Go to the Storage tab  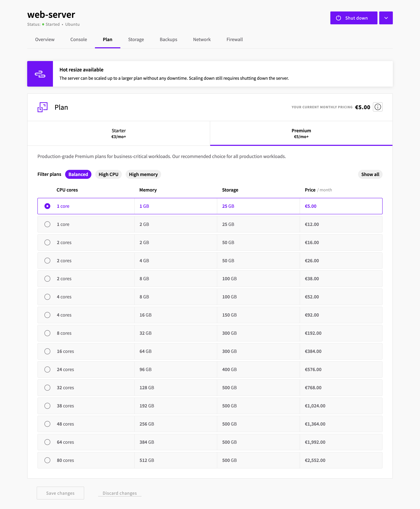[x=136, y=39]
